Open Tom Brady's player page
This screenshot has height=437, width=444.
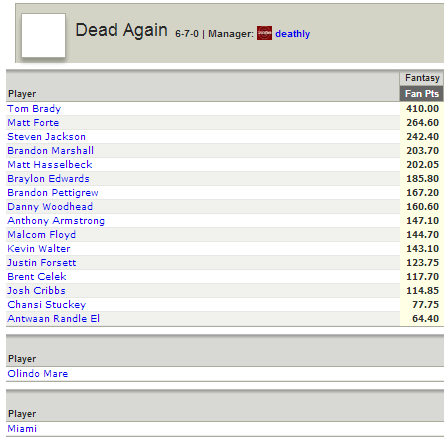34,109
